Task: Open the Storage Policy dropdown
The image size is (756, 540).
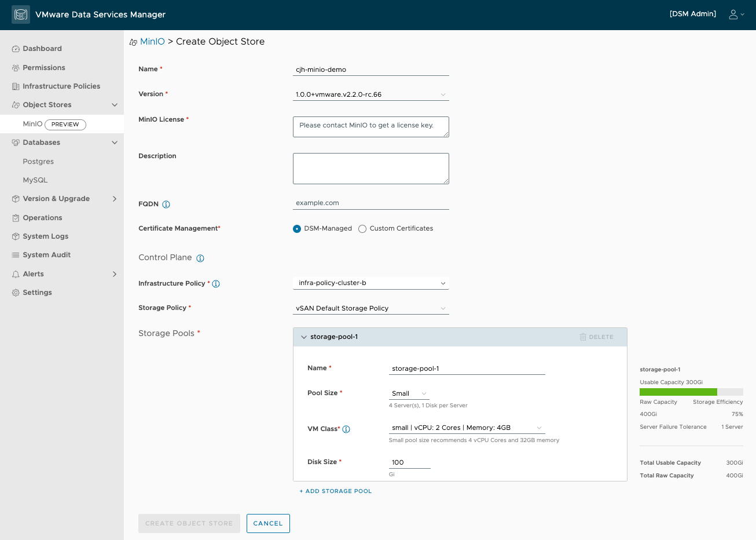Action: pyautogui.click(x=371, y=308)
